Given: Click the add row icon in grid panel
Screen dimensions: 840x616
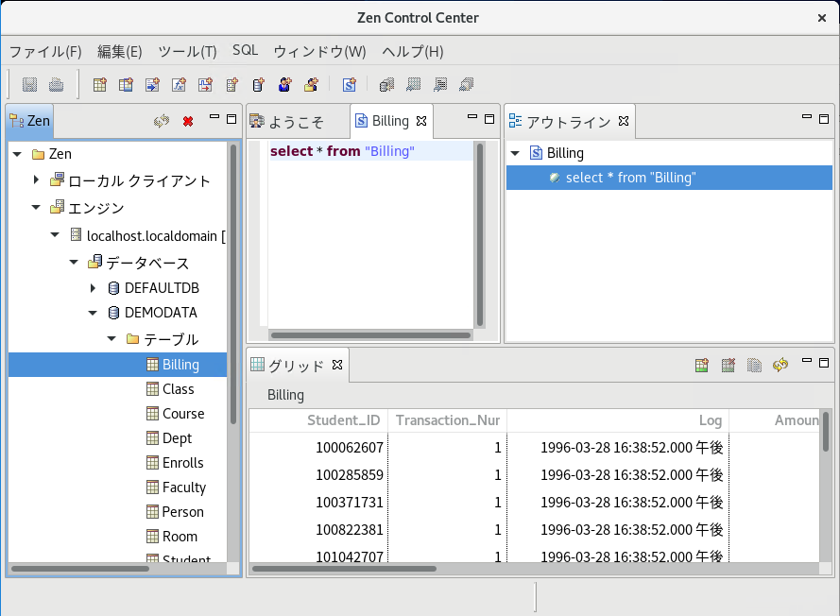Looking at the screenshot, I should (x=701, y=365).
